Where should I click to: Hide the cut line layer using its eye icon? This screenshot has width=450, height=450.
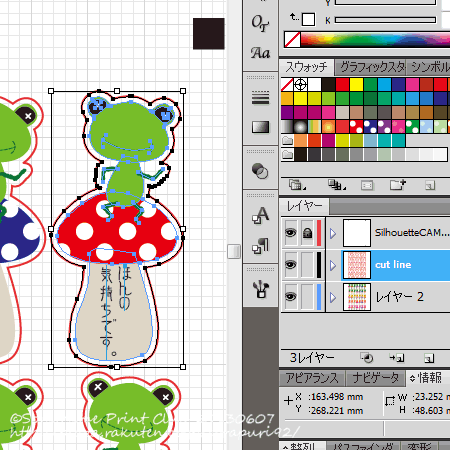click(x=291, y=265)
